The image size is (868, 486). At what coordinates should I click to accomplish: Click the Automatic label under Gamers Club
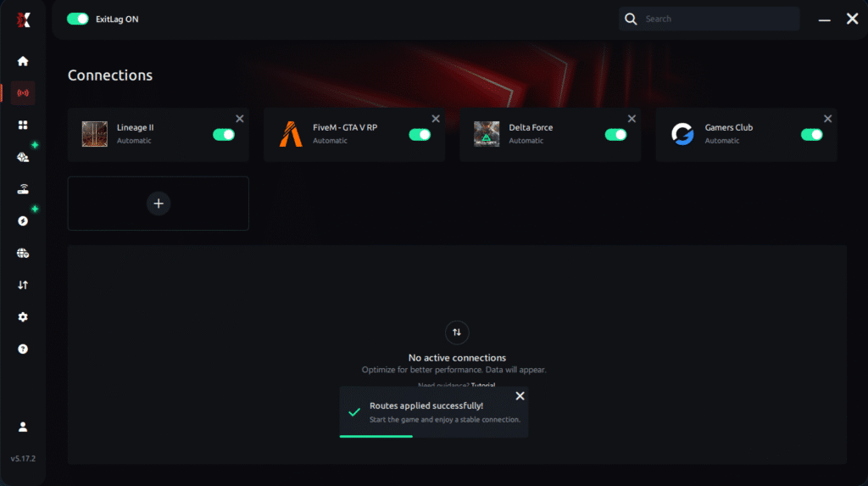[x=722, y=141]
